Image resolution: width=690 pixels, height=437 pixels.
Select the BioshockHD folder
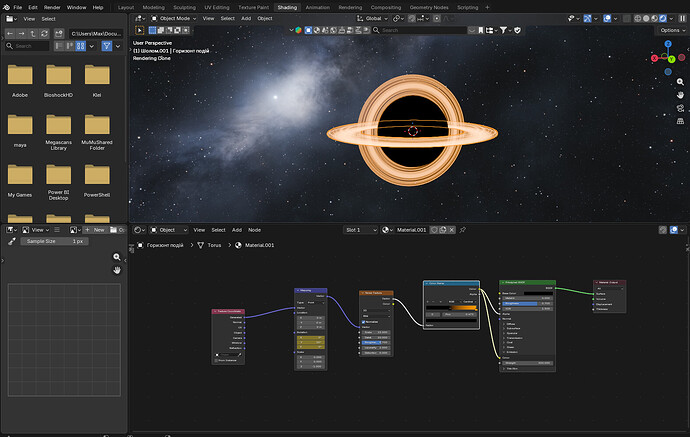[59, 81]
